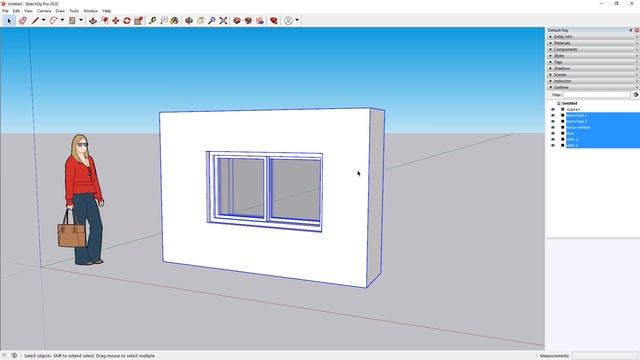Open the 3D Warehouse
The image size is (640, 360).
(237, 20)
